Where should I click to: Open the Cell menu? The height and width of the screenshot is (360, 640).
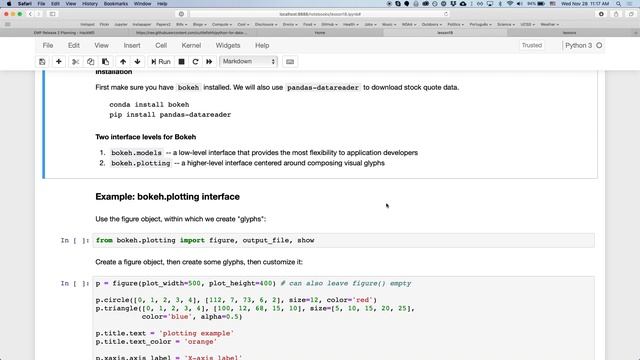click(161, 45)
